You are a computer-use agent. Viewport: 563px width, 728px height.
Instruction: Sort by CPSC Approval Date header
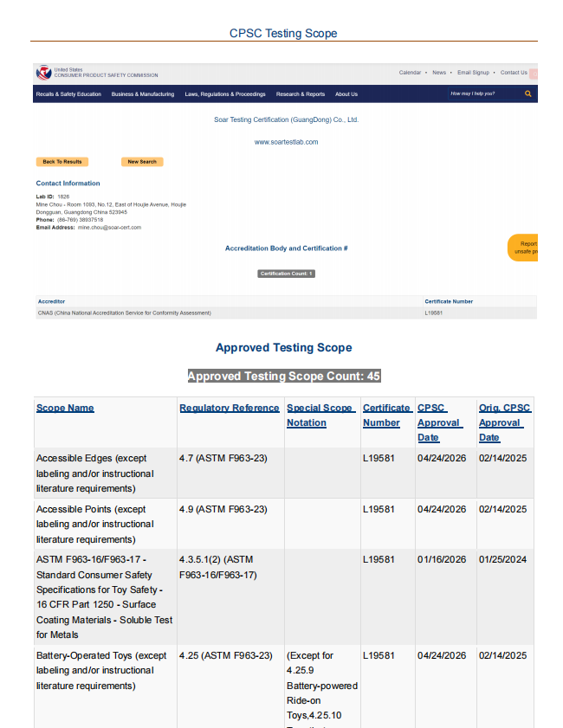pyautogui.click(x=440, y=422)
